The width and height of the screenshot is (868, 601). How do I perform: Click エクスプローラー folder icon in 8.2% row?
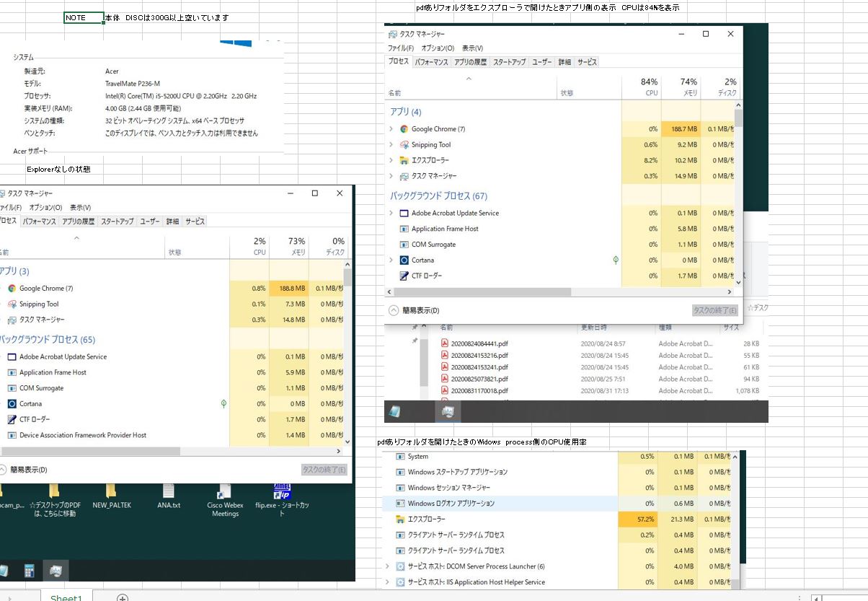(404, 160)
